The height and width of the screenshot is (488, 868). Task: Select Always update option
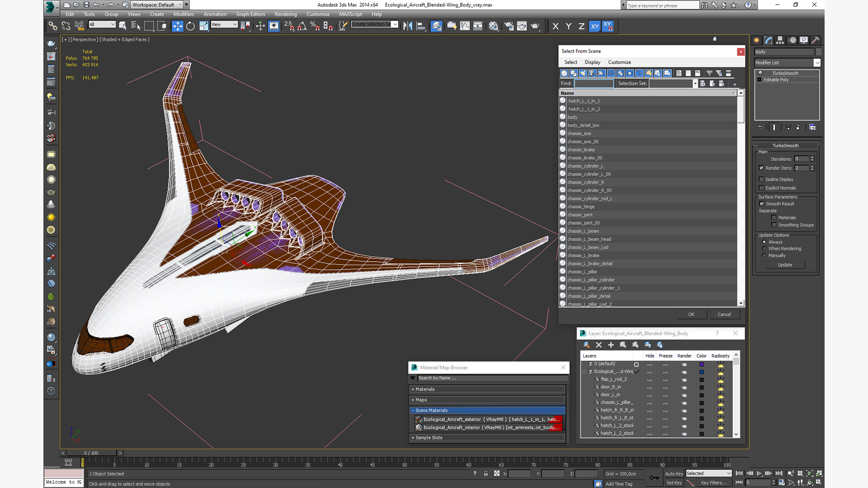(x=764, y=242)
